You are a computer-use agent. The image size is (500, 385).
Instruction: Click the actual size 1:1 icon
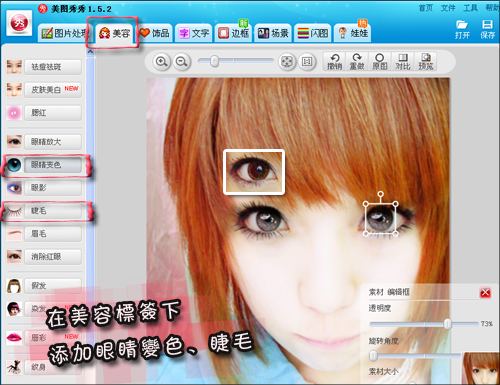307,62
